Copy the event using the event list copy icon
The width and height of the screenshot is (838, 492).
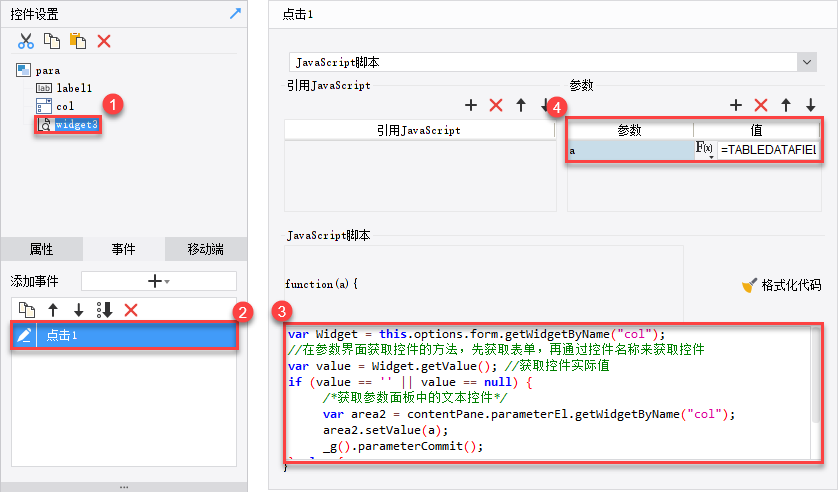27,310
